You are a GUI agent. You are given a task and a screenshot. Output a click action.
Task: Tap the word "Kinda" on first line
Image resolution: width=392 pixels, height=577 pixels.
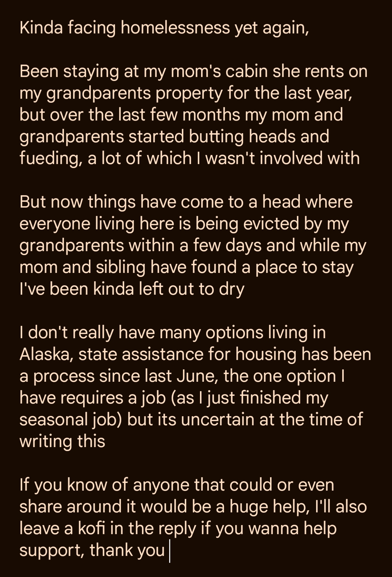[41, 28]
